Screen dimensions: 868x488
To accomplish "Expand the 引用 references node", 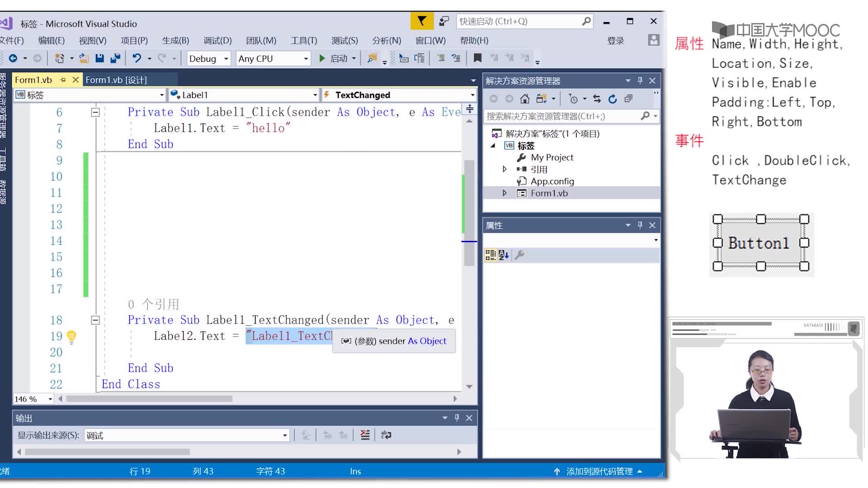I will [x=505, y=169].
